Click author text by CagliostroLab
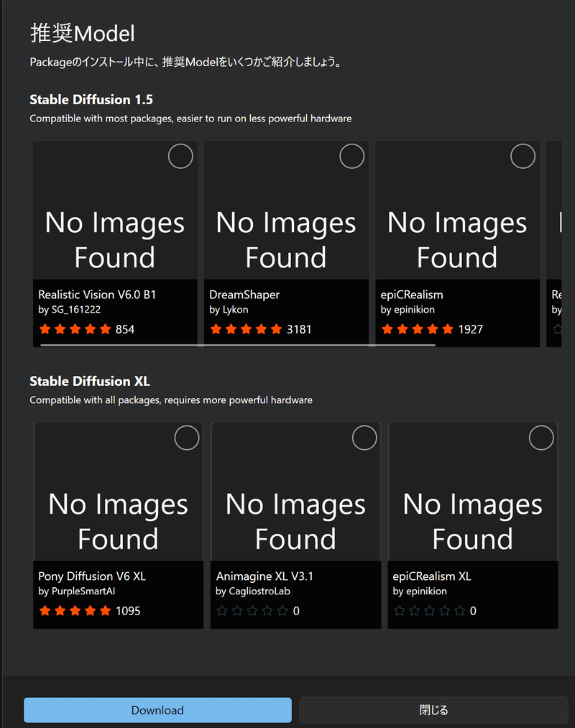The height and width of the screenshot is (728, 575). [x=253, y=591]
